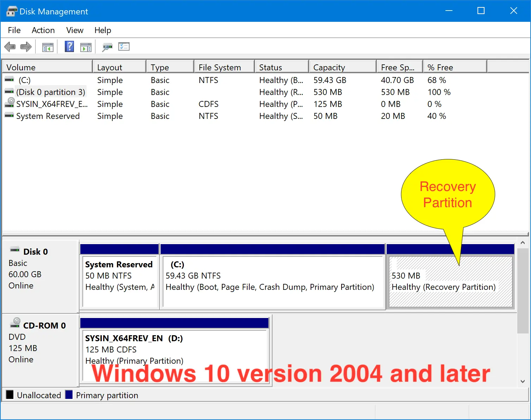Click the Forward arrow toolbar icon
The width and height of the screenshot is (531, 420).
pos(26,46)
